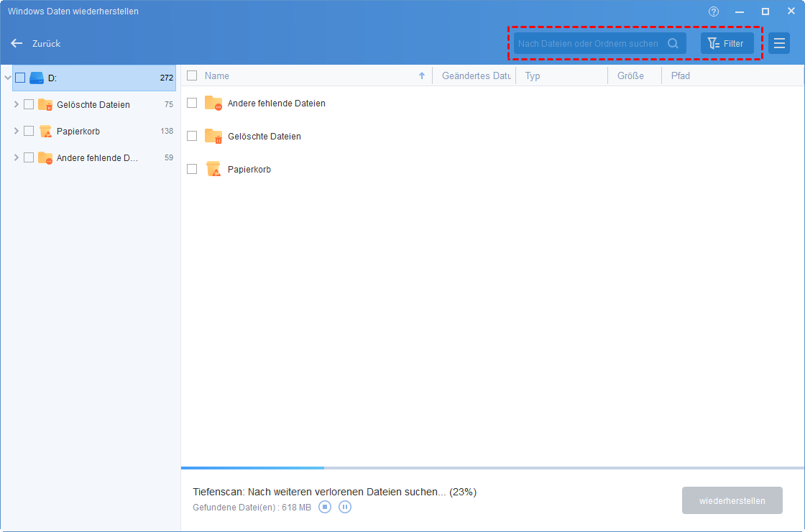Click the Typ column header

pos(532,75)
